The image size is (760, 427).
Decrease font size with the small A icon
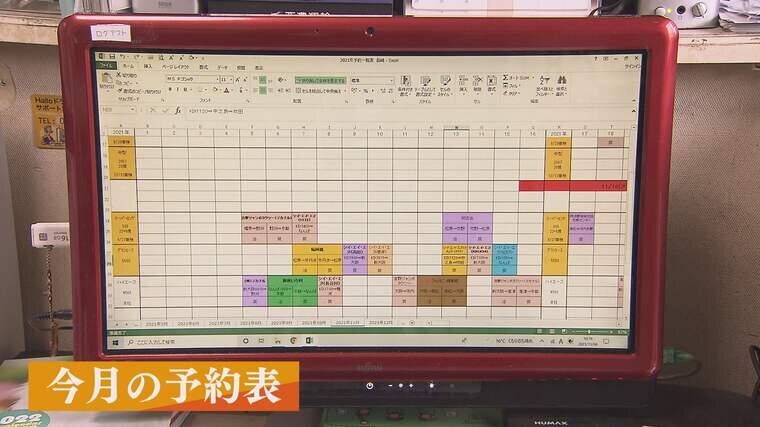click(245, 79)
